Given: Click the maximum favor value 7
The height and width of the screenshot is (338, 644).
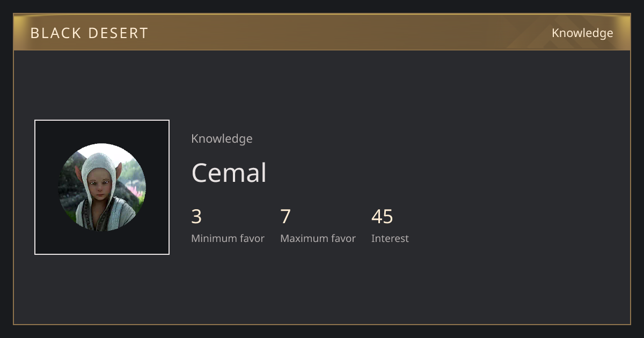Looking at the screenshot, I should 286,217.
